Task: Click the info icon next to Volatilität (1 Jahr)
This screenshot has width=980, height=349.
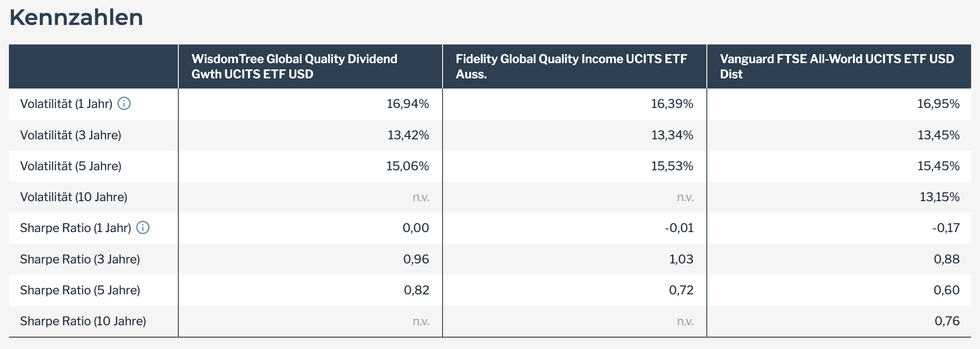Action: pos(124,103)
